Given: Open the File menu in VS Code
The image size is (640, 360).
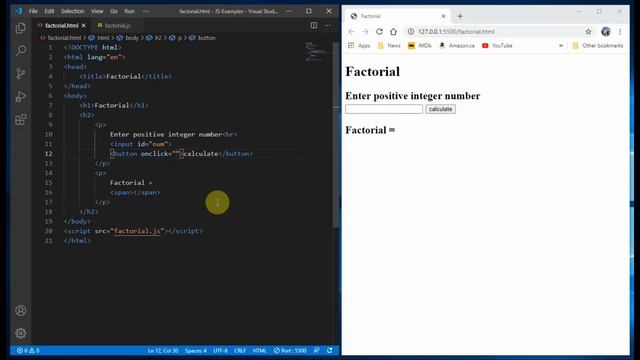Looking at the screenshot, I should point(33,11).
